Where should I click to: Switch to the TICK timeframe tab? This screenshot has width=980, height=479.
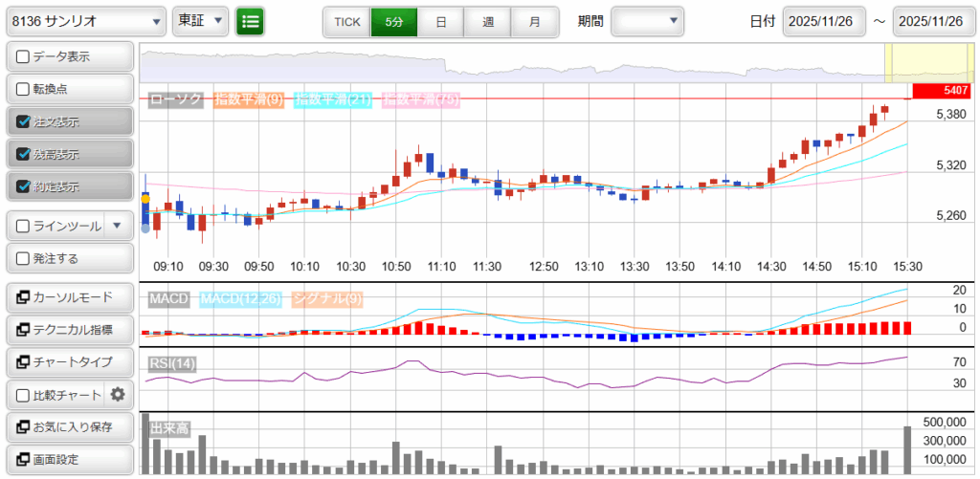[346, 21]
